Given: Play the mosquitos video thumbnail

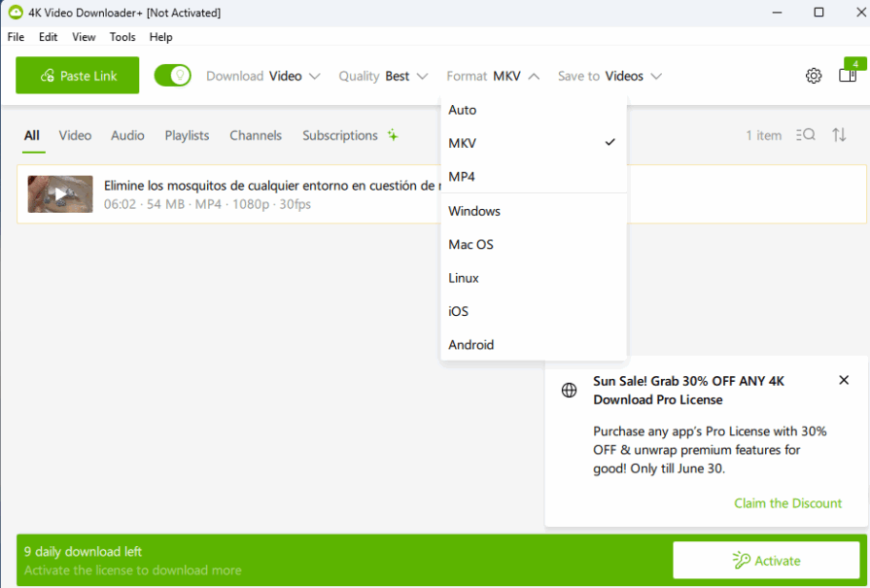Looking at the screenshot, I should pos(60,194).
